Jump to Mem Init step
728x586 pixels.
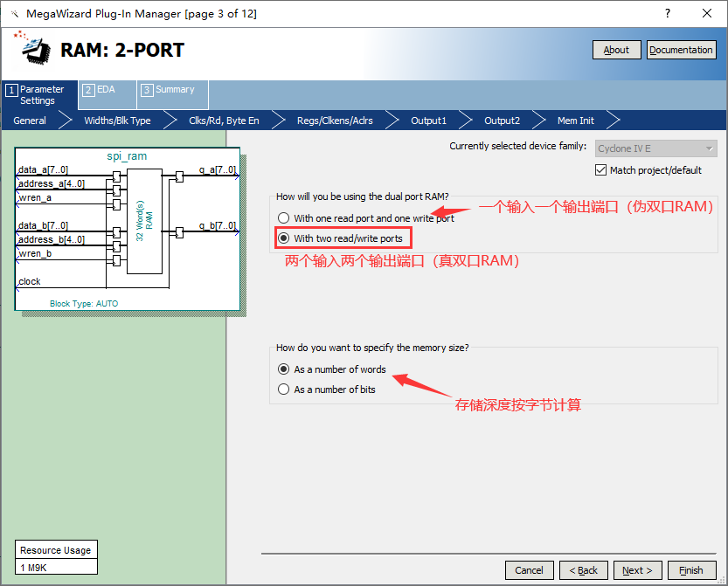[x=575, y=121]
